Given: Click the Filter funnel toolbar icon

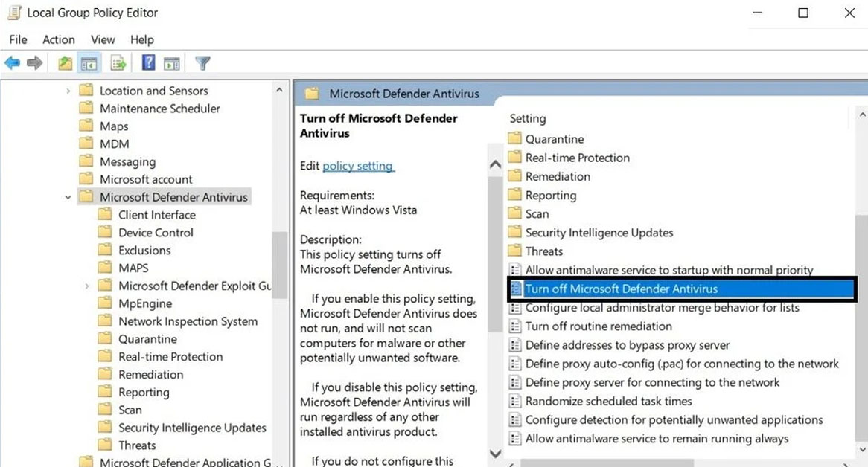Looking at the screenshot, I should [x=202, y=63].
